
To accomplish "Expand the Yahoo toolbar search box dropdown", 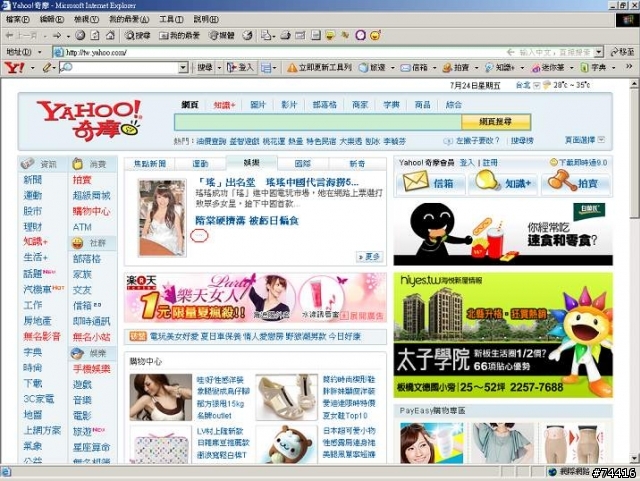I will coord(183,67).
